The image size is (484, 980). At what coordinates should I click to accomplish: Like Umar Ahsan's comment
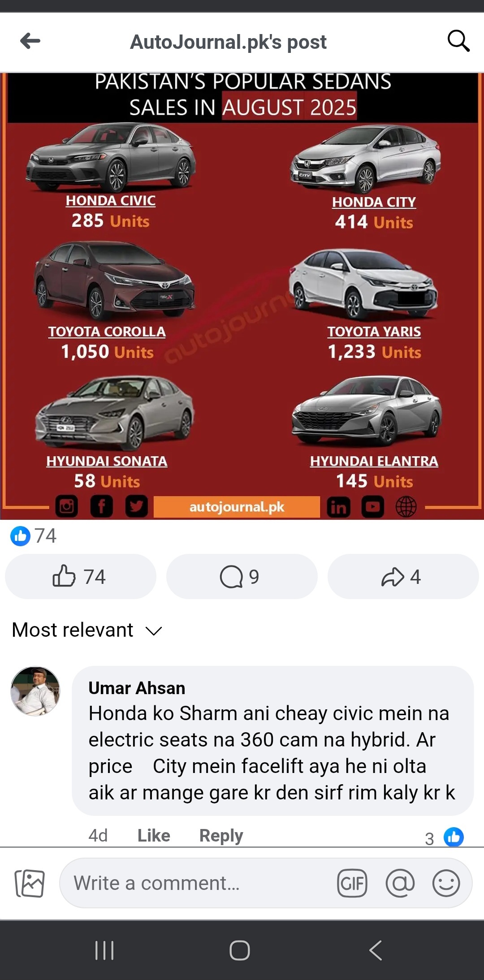click(x=154, y=835)
